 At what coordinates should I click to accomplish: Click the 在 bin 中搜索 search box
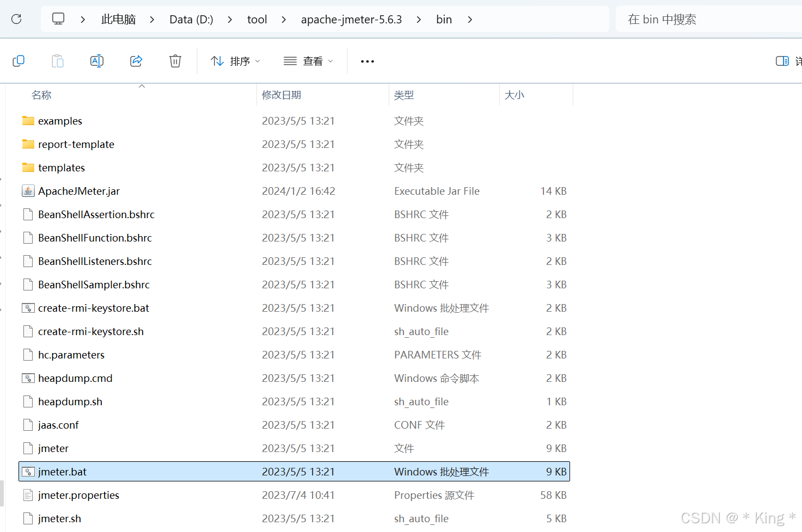pos(708,20)
